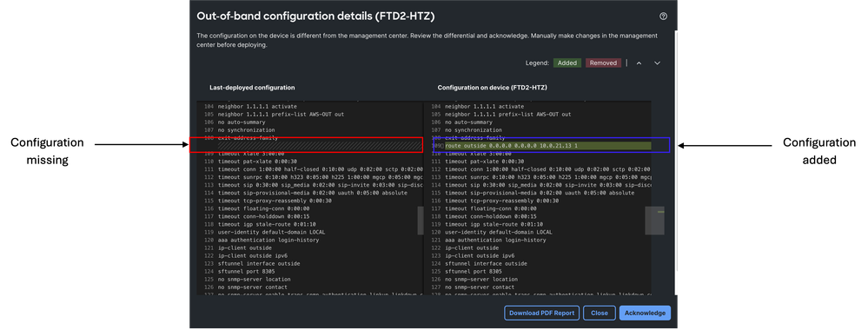Select 'timeout sip 0:30:00' line in left pane
Image resolution: width=868 pixels, height=330 pixels.
point(320,185)
